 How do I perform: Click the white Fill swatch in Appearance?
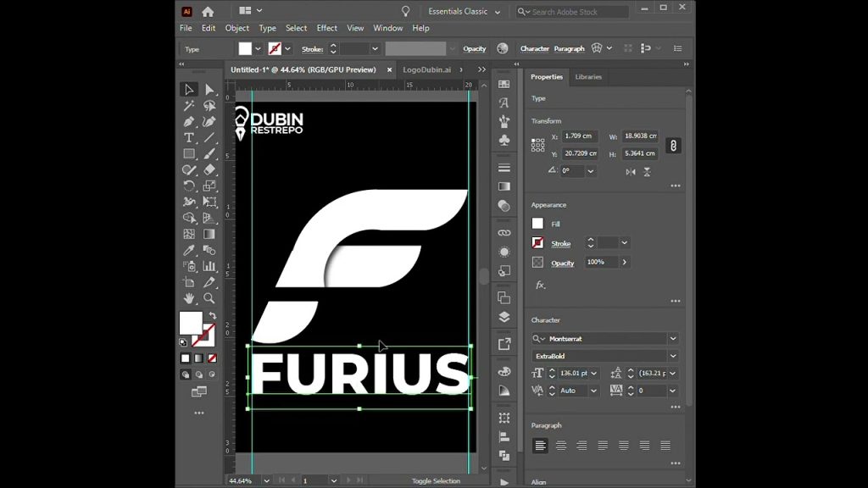[x=537, y=224]
